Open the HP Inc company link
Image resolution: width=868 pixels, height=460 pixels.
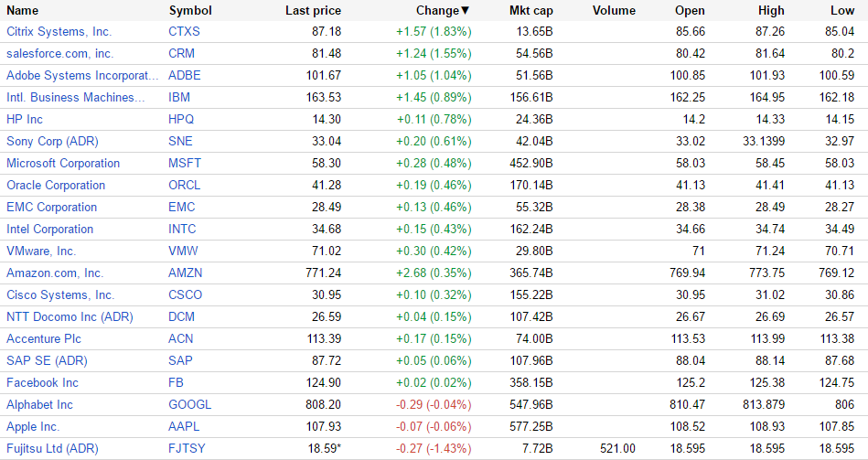(25, 120)
